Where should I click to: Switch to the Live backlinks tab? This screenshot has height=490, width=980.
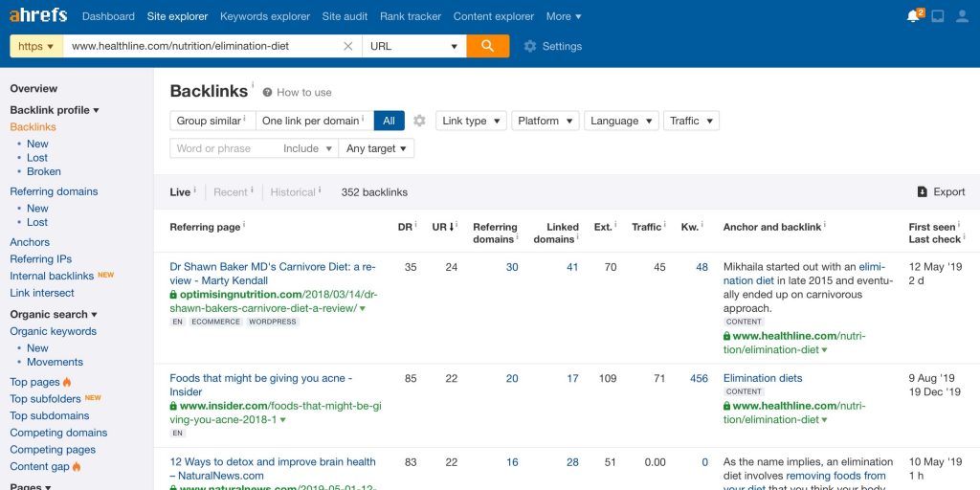click(x=180, y=191)
